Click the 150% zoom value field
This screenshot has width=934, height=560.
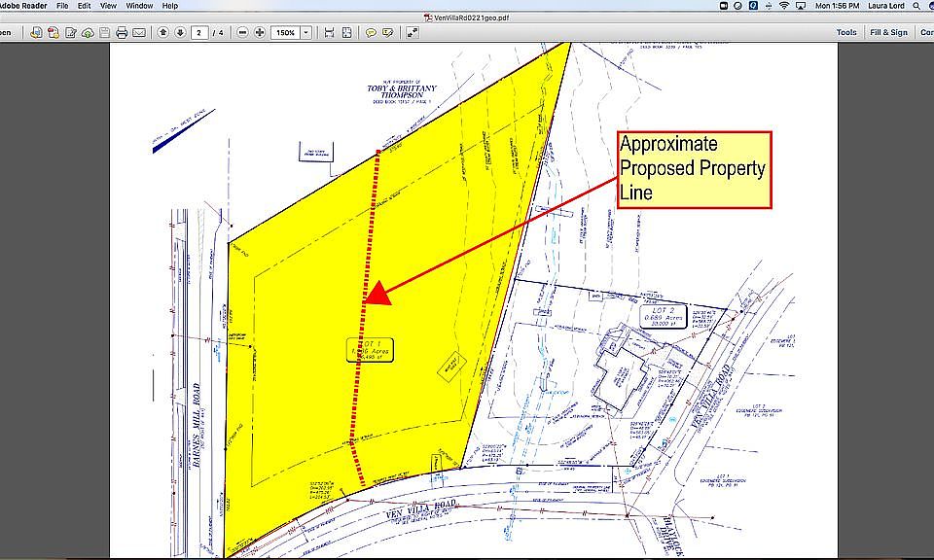[x=285, y=33]
